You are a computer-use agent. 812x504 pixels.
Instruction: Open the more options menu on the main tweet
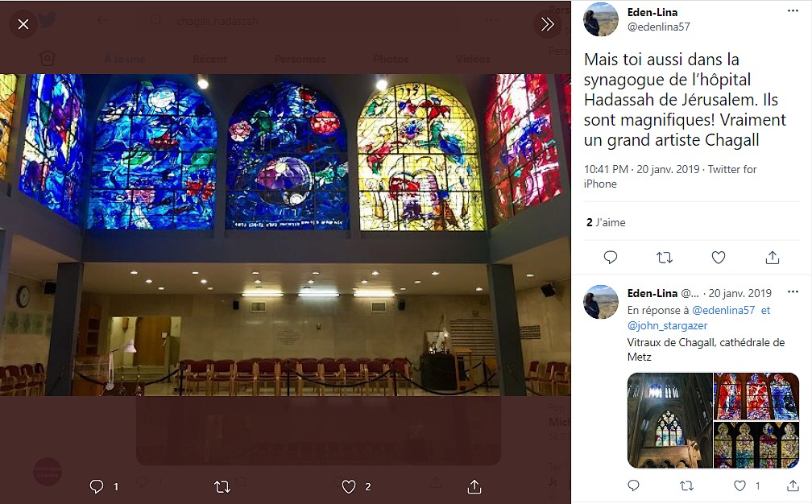793,10
